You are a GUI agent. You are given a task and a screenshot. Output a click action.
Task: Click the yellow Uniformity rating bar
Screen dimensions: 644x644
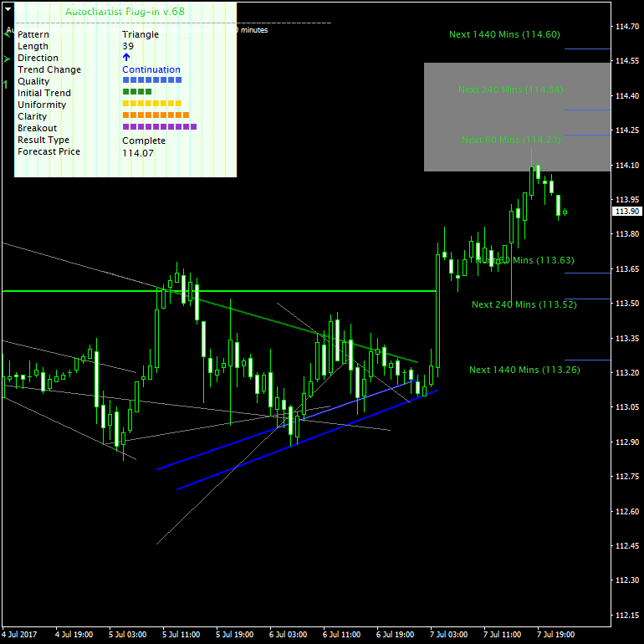[x=151, y=104]
